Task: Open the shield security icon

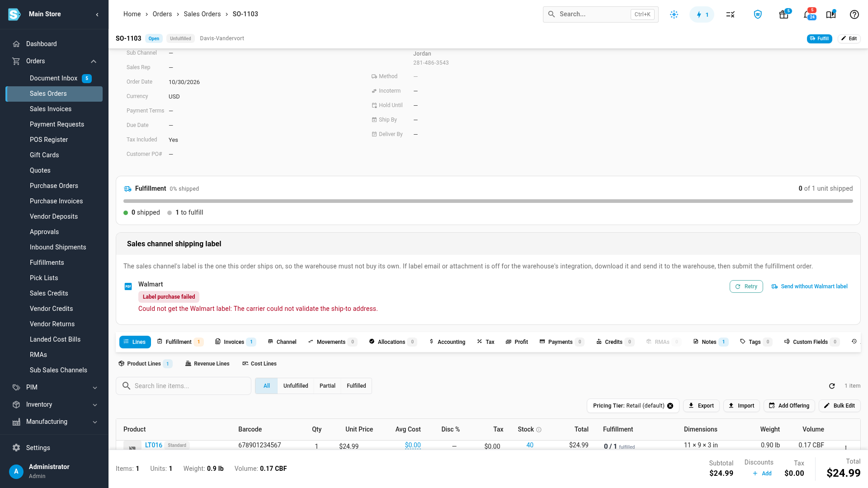Action: coord(758,14)
